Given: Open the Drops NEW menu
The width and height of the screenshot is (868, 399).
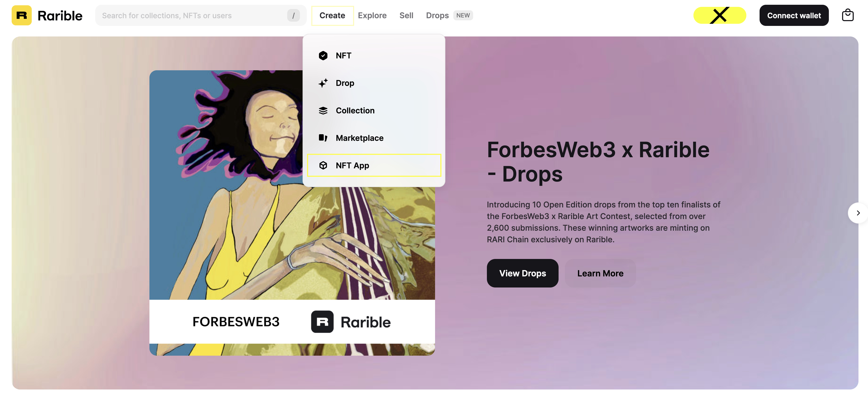Looking at the screenshot, I should 449,16.
